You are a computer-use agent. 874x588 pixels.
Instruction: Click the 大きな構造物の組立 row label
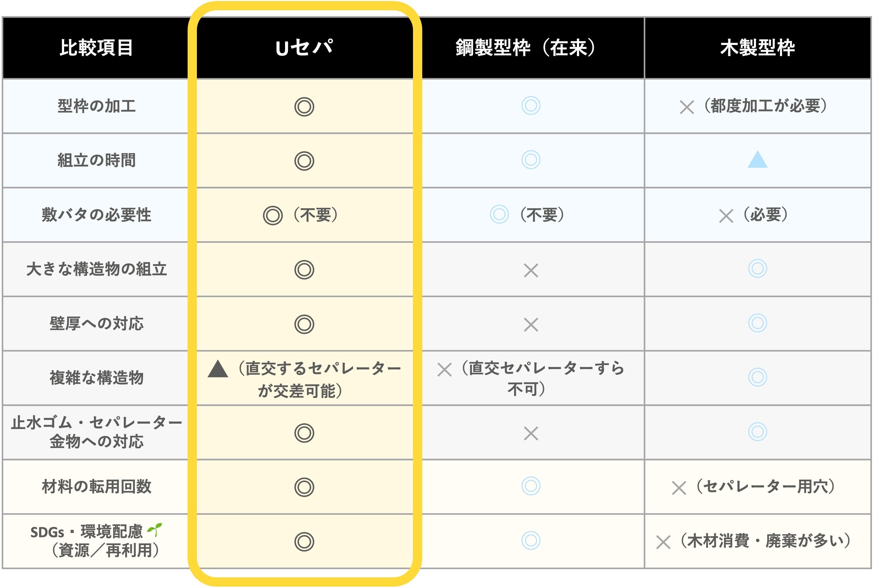96,269
